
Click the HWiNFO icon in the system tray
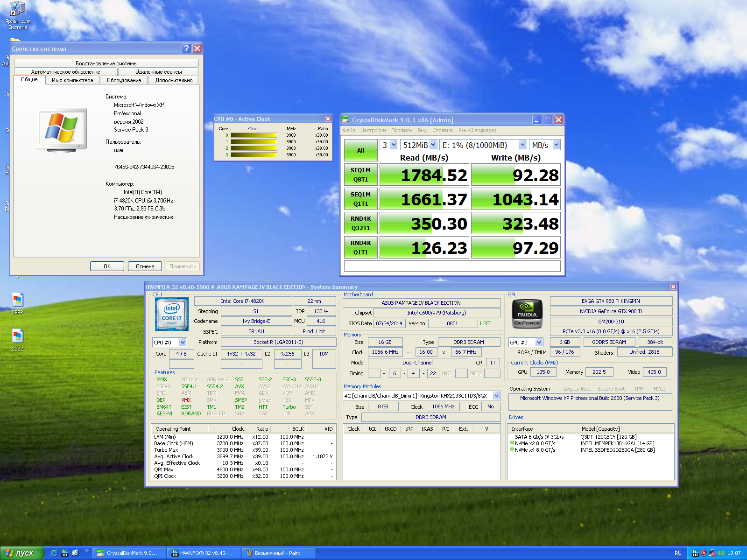coord(695,553)
